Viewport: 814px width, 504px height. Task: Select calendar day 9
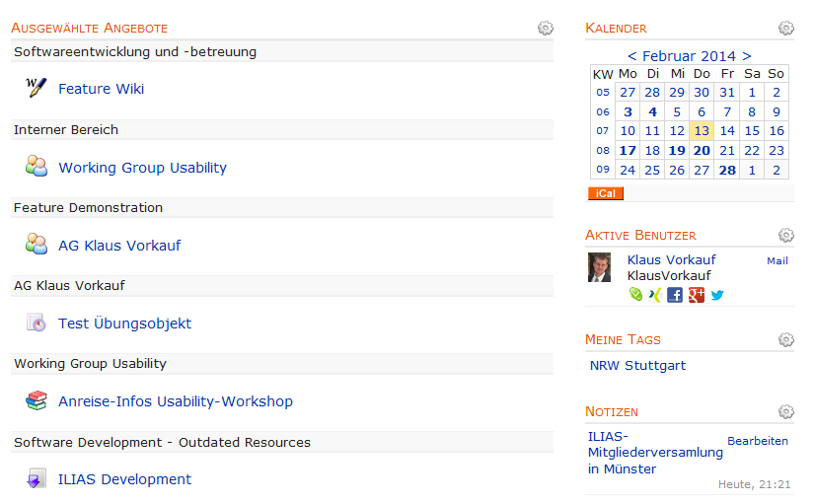point(777,111)
